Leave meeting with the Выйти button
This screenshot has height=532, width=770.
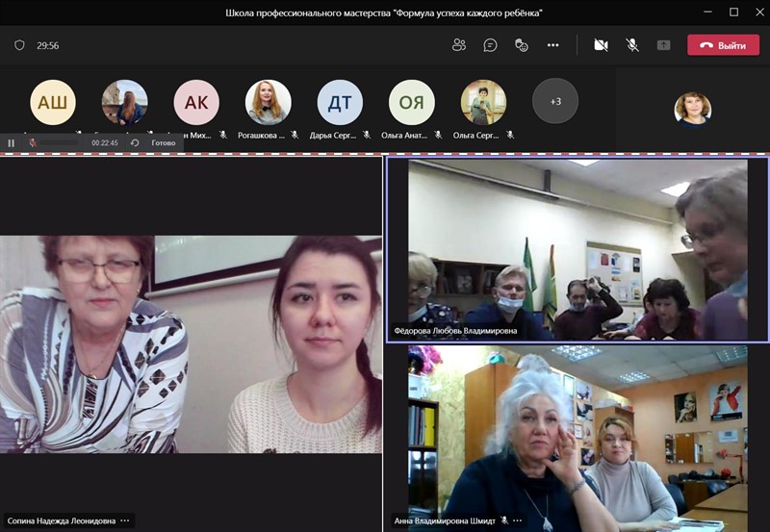coord(723,45)
